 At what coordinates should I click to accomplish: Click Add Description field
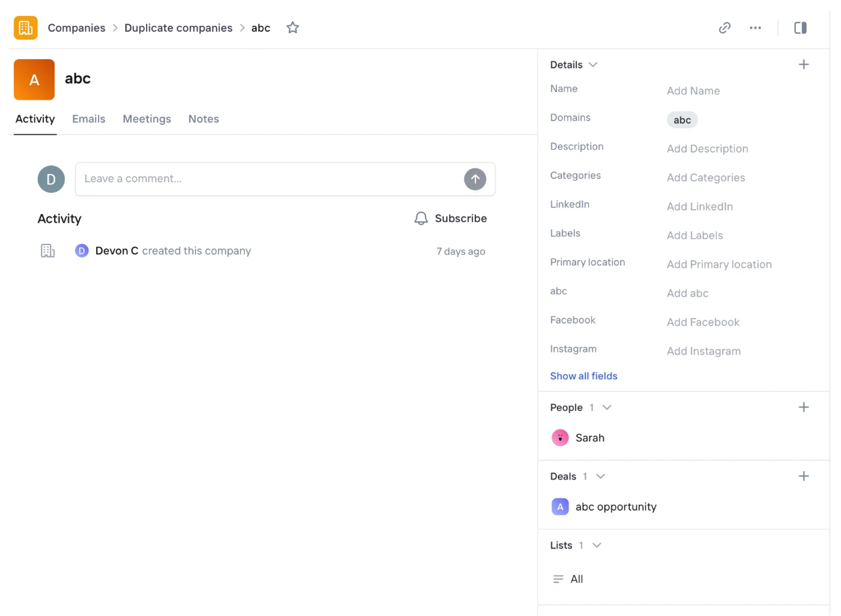click(x=707, y=148)
